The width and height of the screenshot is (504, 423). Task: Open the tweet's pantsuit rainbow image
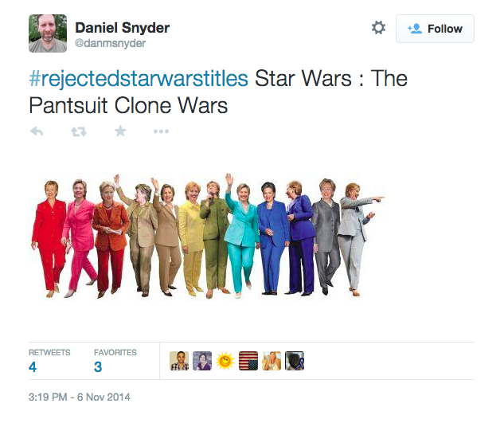pyautogui.click(x=208, y=236)
